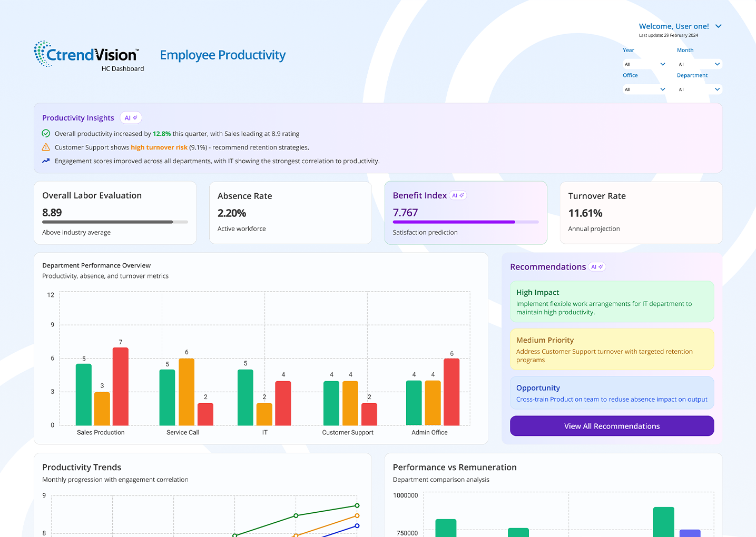The image size is (756, 537).
Task: Open the Opportunity recommendation card
Action: (x=612, y=393)
